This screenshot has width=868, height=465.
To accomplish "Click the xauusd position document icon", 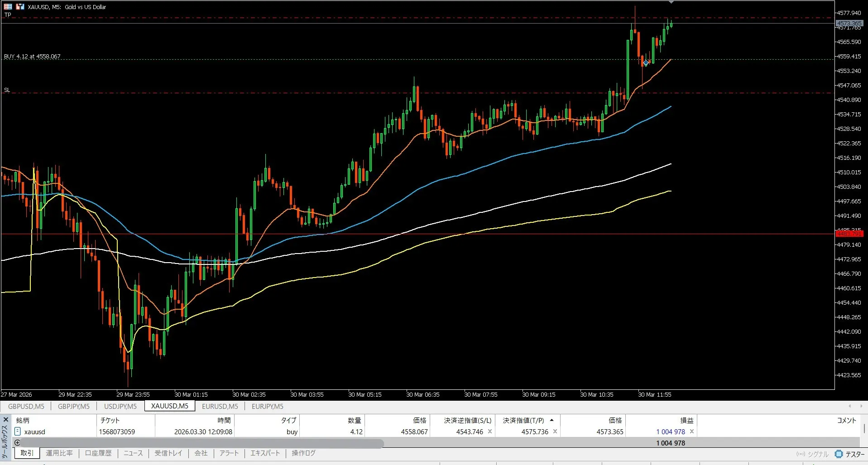I will (18, 431).
